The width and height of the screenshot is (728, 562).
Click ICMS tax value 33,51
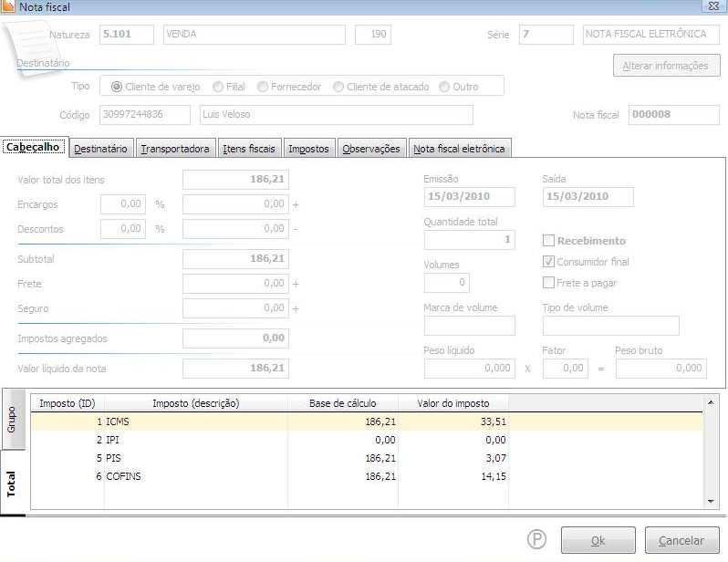coord(494,421)
